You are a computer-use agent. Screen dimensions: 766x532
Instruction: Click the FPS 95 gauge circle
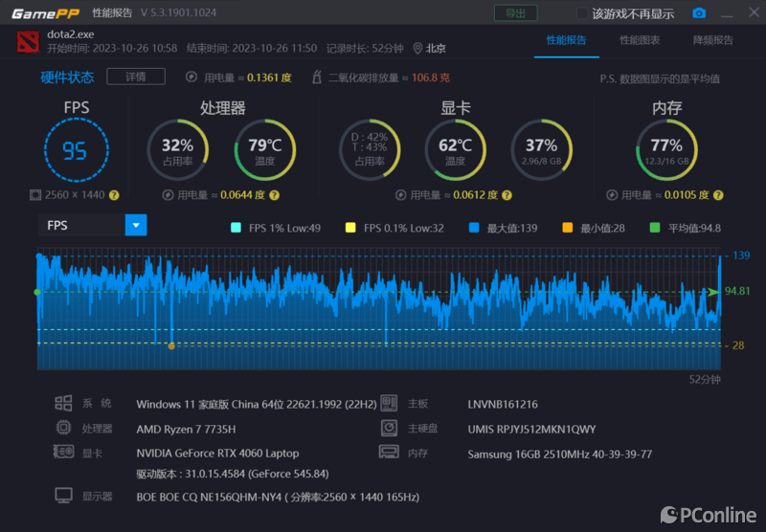pos(77,150)
